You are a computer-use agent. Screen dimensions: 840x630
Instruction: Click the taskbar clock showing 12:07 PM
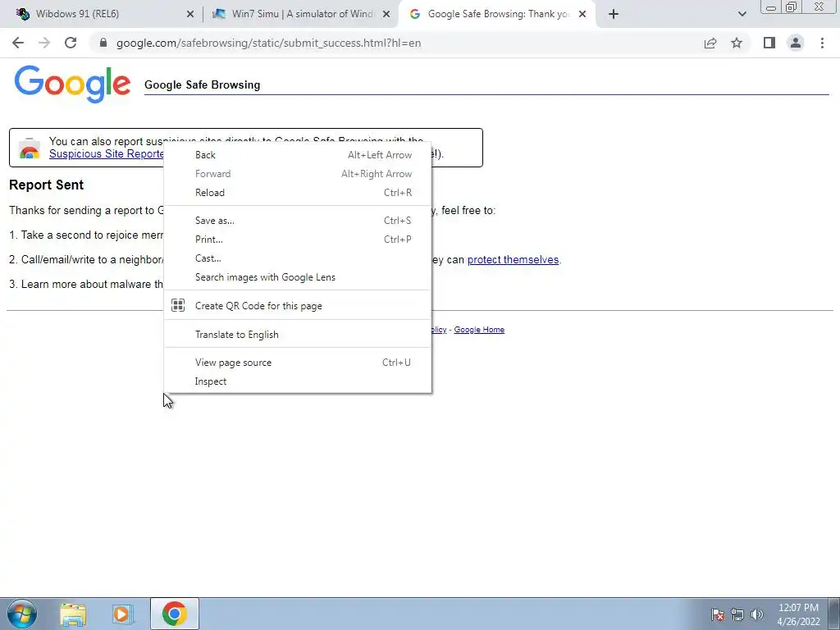(798, 614)
